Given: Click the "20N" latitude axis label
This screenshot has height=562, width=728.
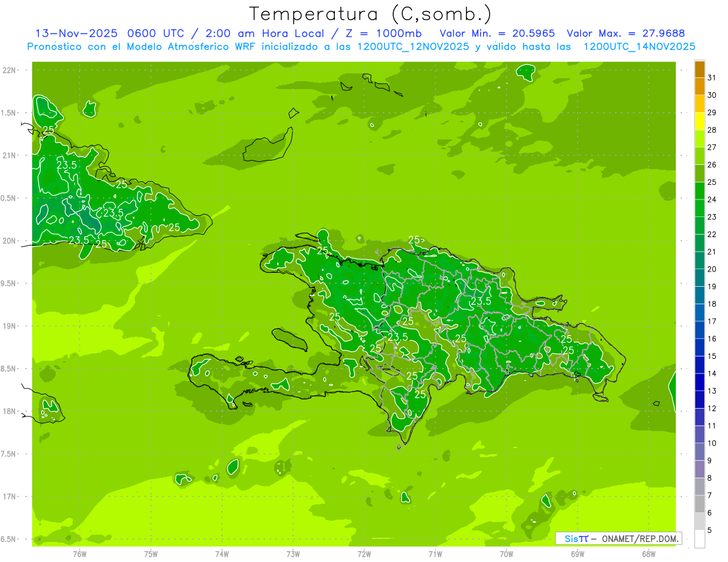Looking at the screenshot, I should [10, 241].
